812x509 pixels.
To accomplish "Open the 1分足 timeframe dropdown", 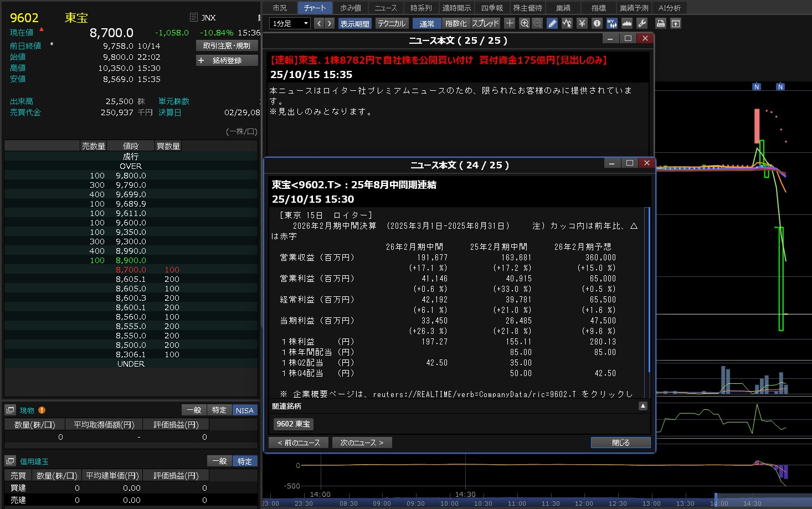I will pyautogui.click(x=290, y=23).
